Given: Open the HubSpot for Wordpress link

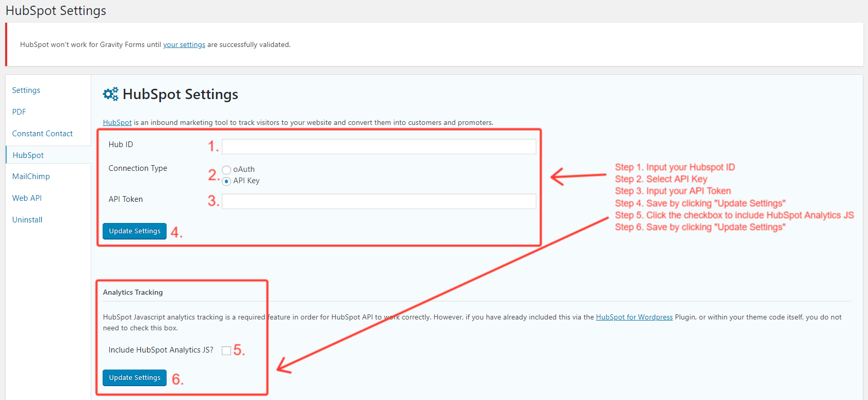Looking at the screenshot, I should (634, 317).
